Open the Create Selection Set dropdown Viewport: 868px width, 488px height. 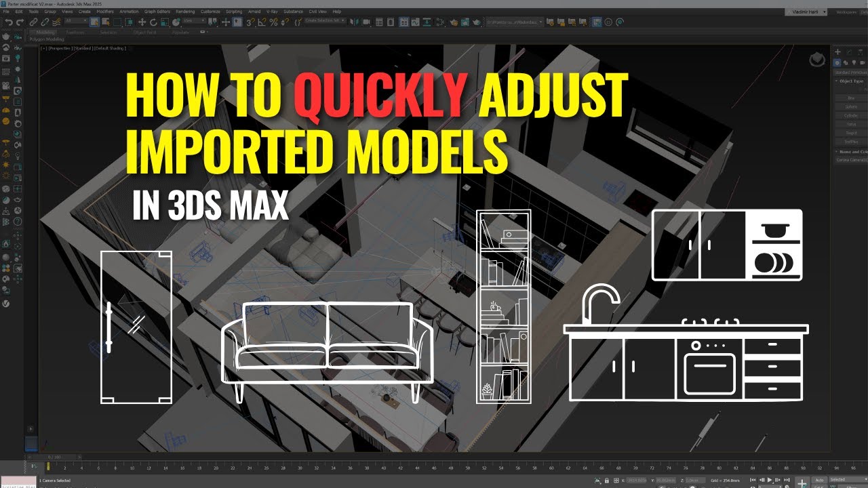point(325,21)
